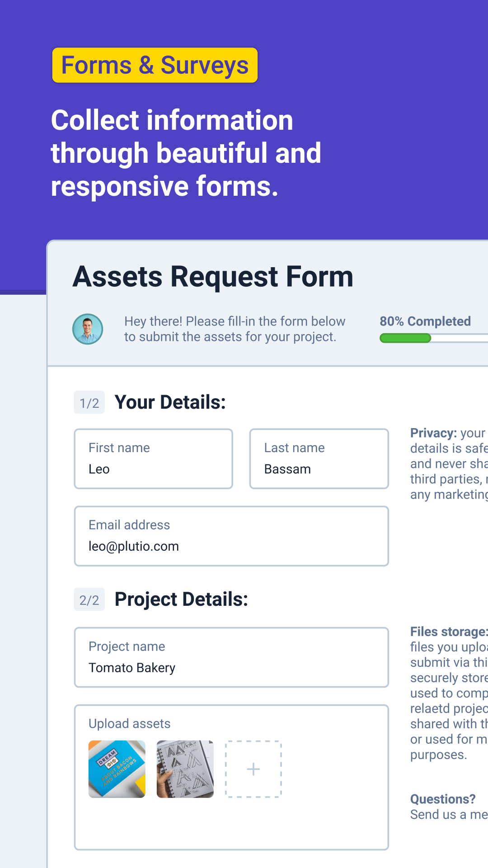The image size is (488, 868).
Task: Click the 1/2 step badge
Action: (x=89, y=402)
